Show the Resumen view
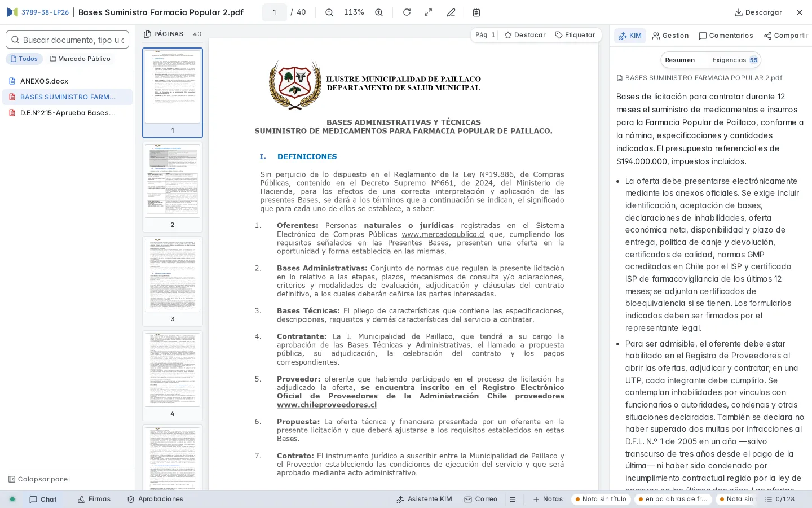 click(x=680, y=60)
